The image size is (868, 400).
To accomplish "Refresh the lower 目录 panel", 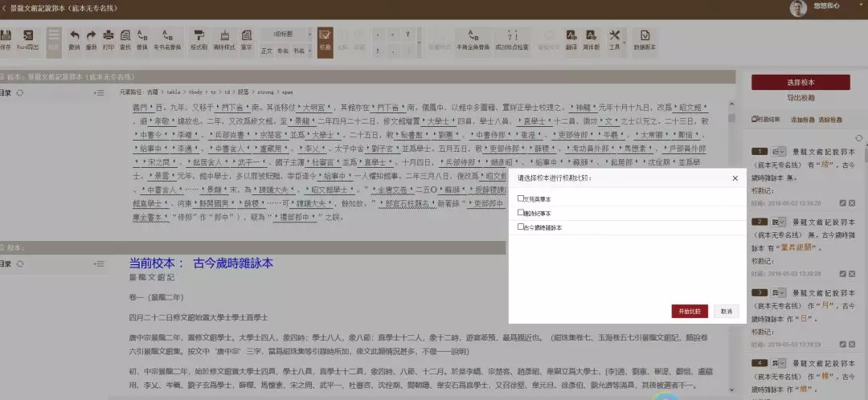I will (x=20, y=264).
